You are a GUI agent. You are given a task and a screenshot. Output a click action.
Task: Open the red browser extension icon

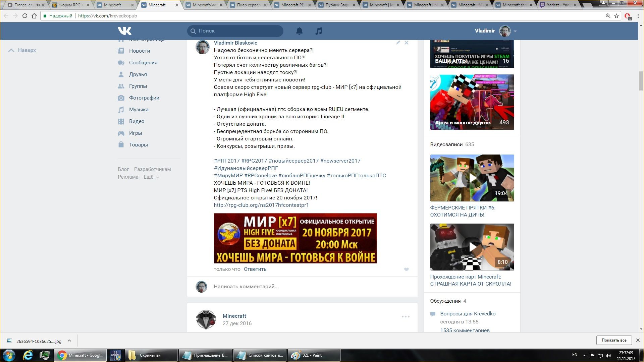pyautogui.click(x=628, y=16)
